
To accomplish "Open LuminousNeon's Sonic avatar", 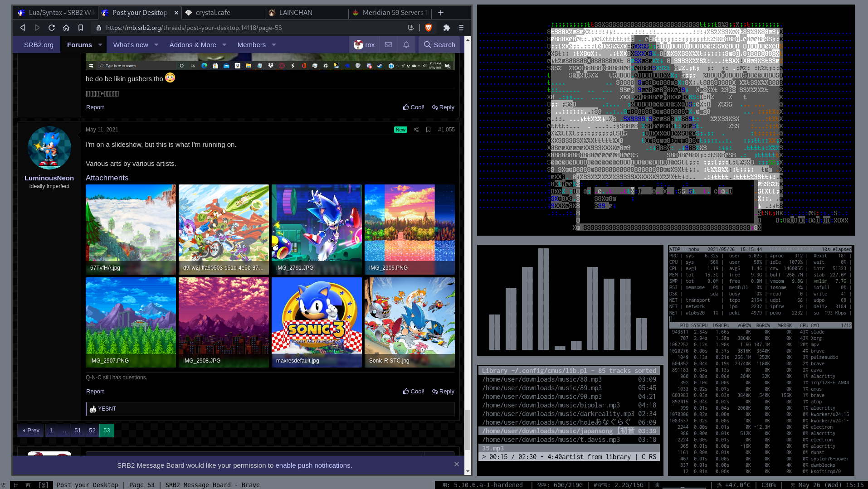I will (x=49, y=148).
